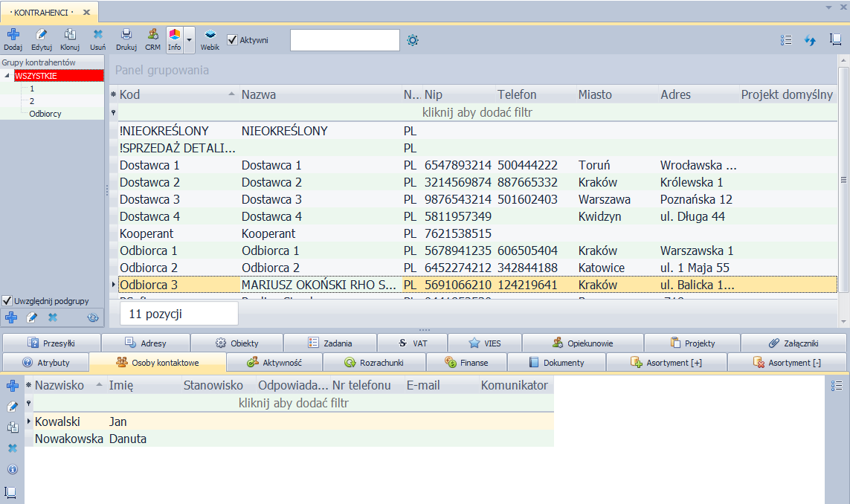This screenshot has height=504, width=850.
Task: Toggle the Uwzględnij podgrupy checkbox
Action: (x=7, y=301)
